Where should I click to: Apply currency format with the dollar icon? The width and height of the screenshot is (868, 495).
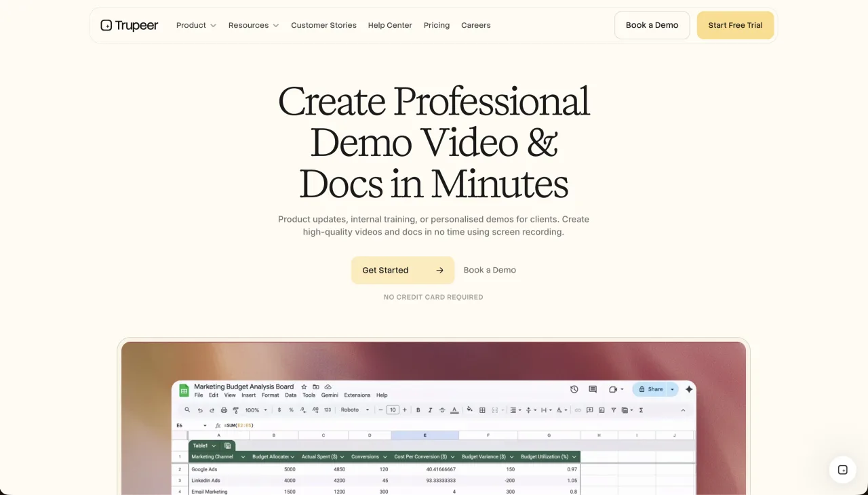pos(279,410)
